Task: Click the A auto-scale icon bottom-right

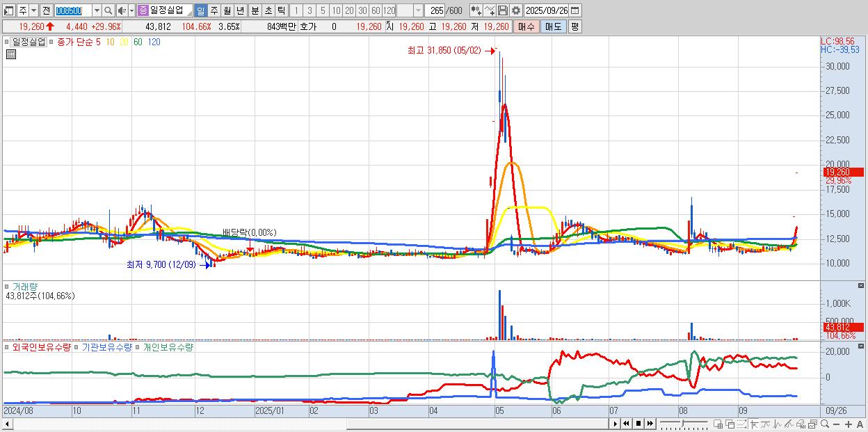Action: pos(860,424)
